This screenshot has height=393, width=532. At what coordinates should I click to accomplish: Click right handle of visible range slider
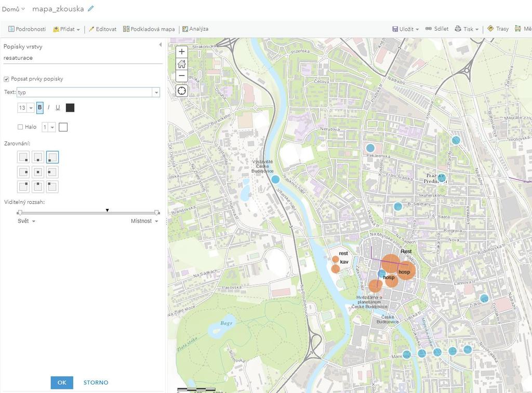(157, 213)
